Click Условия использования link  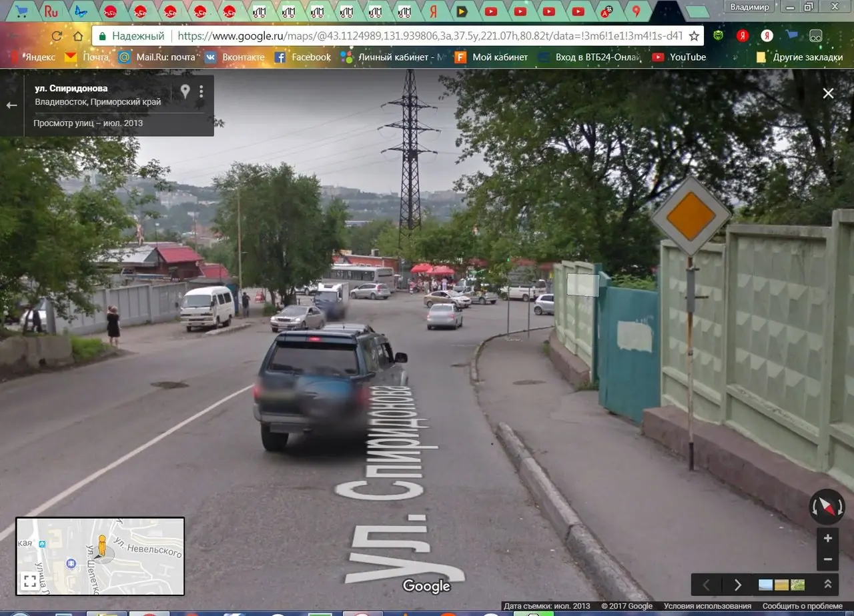click(x=707, y=606)
